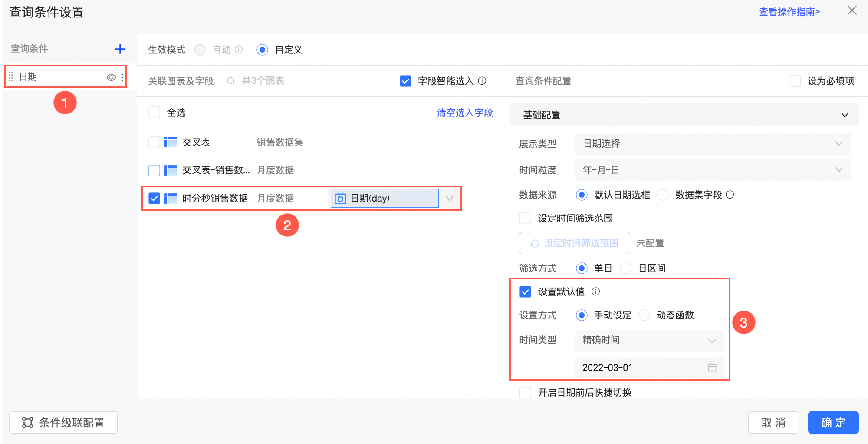The image size is (868, 444).
Task: Select 数据集字段 data source
Action: [663, 195]
